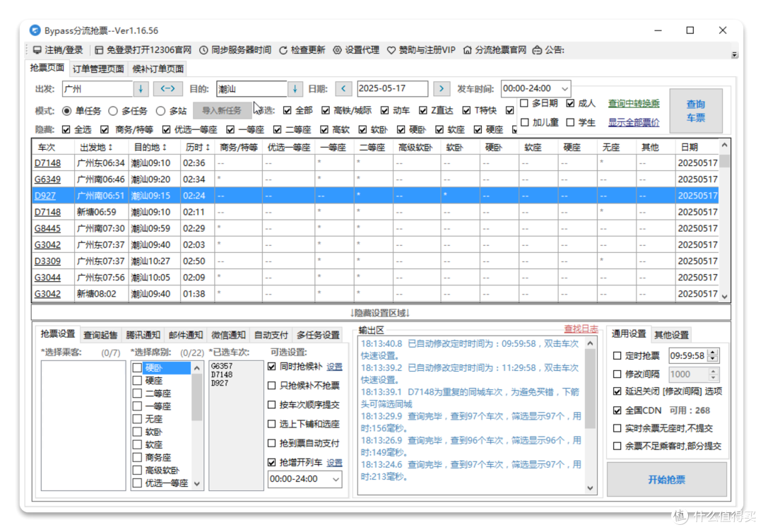The image size is (763, 532).
Task: Click the 开始抢票 button
Action: click(667, 480)
